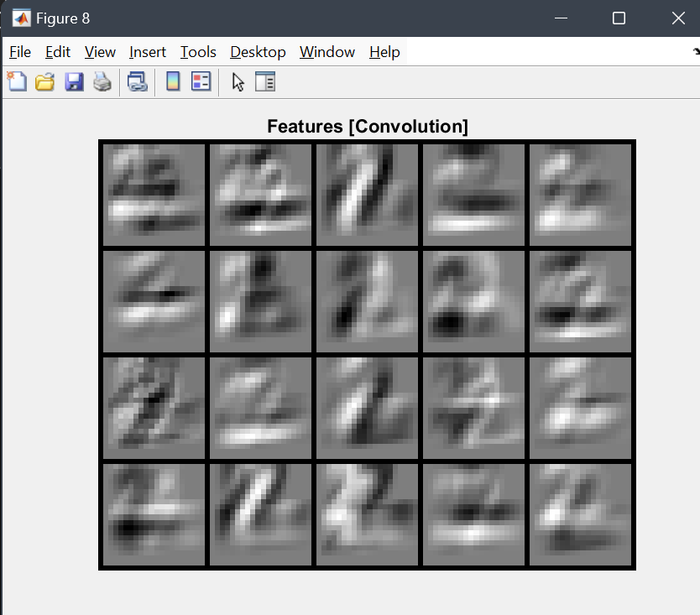
Task: Open the File menu
Action: click(x=20, y=52)
